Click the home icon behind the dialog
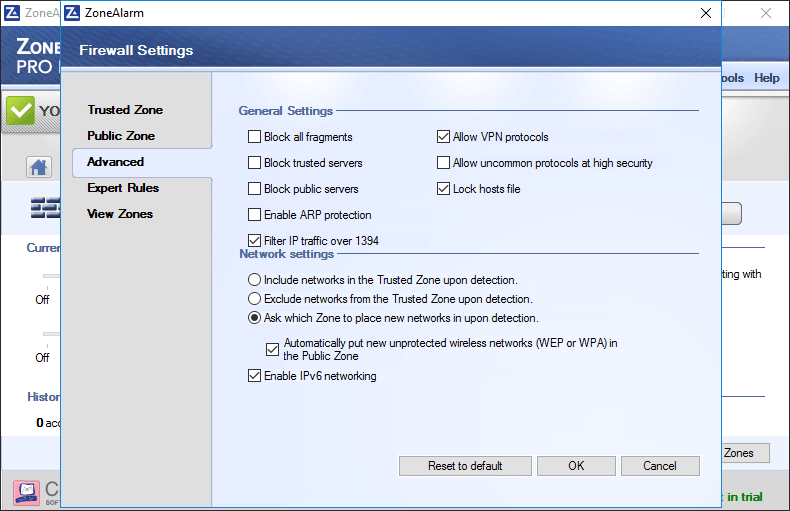Screen dimensions: 790x511 [x=39, y=167]
